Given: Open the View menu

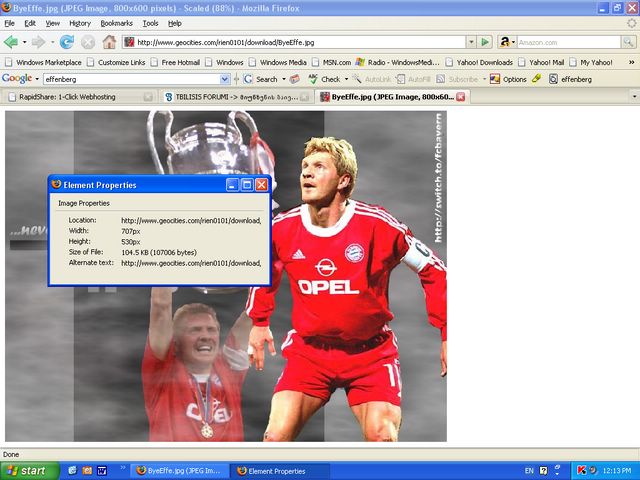Looking at the screenshot, I should tap(52, 23).
